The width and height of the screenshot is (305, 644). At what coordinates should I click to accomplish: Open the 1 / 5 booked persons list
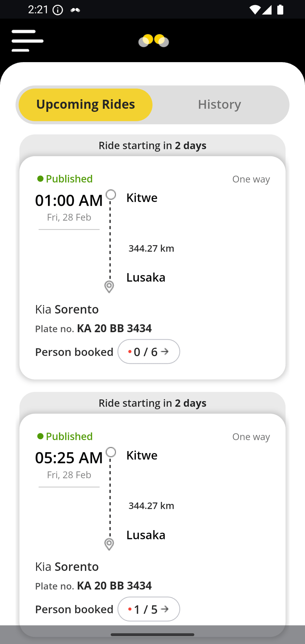[x=148, y=609]
